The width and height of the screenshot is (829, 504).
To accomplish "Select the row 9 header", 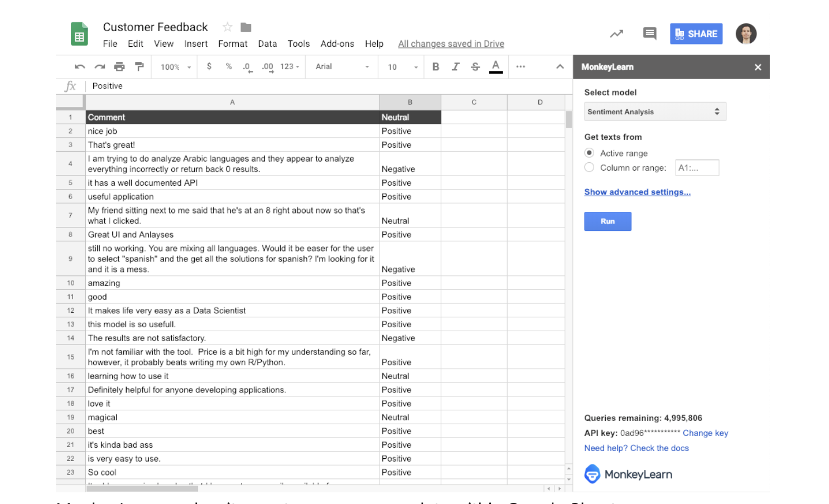I will pyautogui.click(x=70, y=258).
